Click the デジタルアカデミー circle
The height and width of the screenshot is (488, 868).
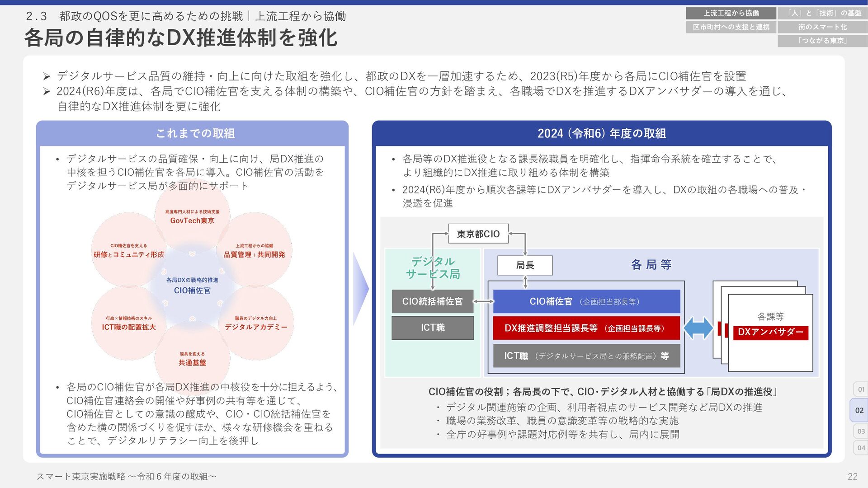pyautogui.click(x=255, y=323)
